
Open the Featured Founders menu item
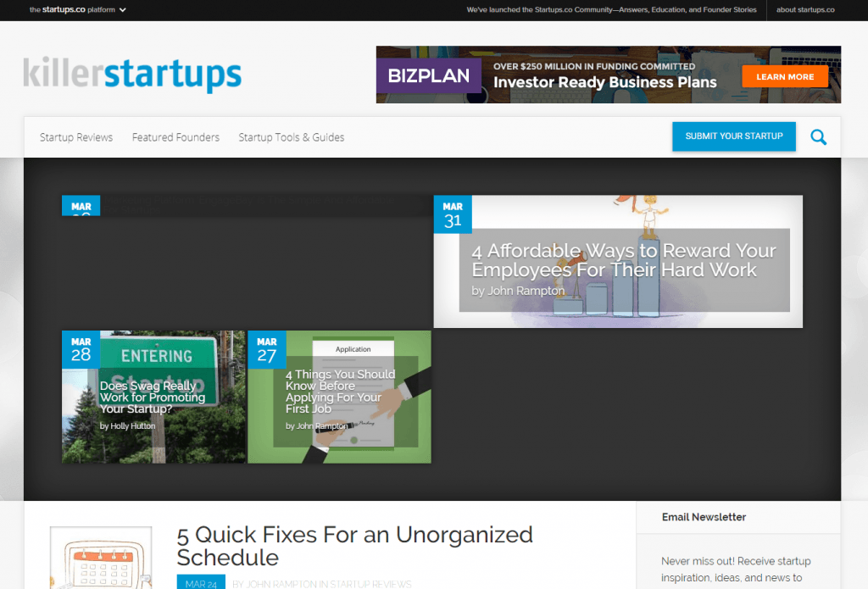175,137
